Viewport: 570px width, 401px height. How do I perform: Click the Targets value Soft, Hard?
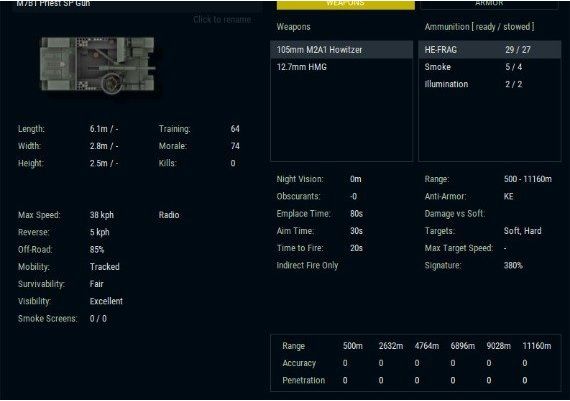[523, 231]
